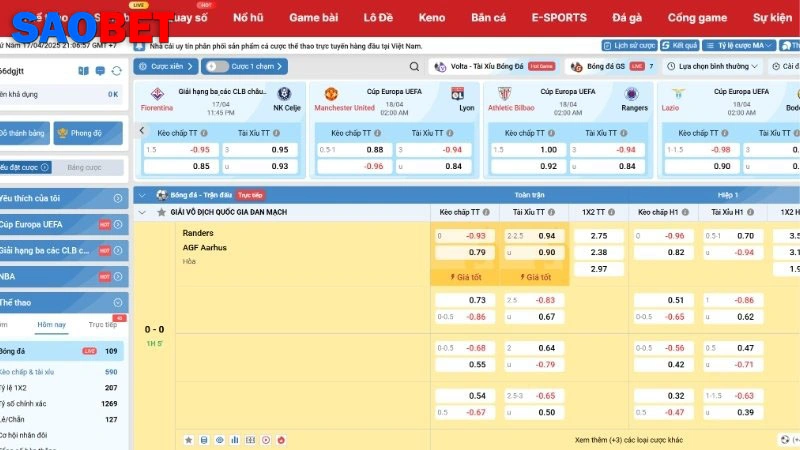Click the football icon in Bóng đá header
800x450 pixels.
[x=162, y=195]
